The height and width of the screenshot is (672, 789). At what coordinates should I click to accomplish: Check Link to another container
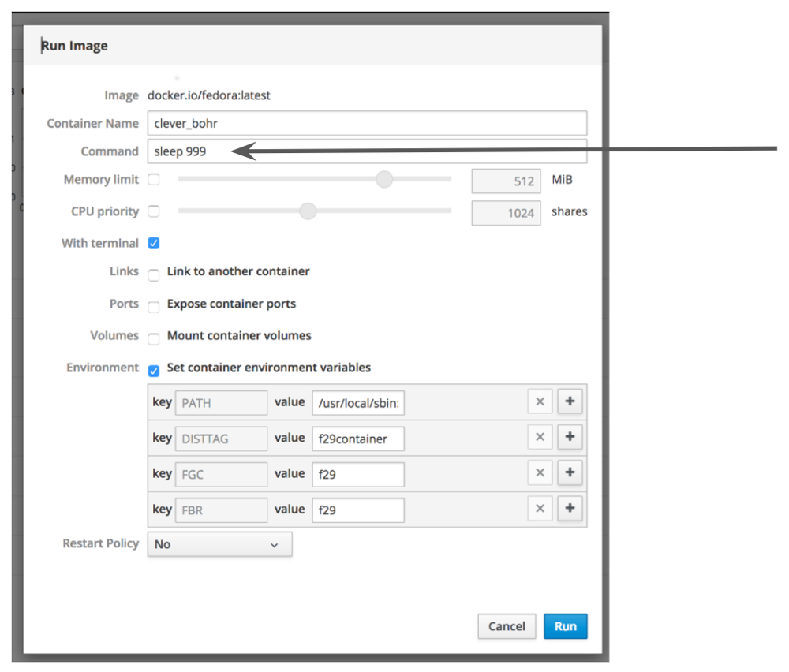click(x=154, y=274)
